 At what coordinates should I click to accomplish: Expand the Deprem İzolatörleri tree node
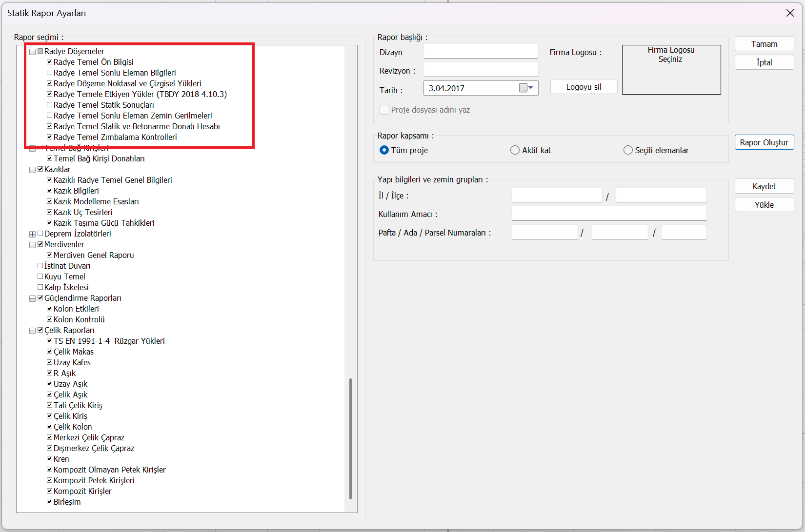[x=32, y=234]
